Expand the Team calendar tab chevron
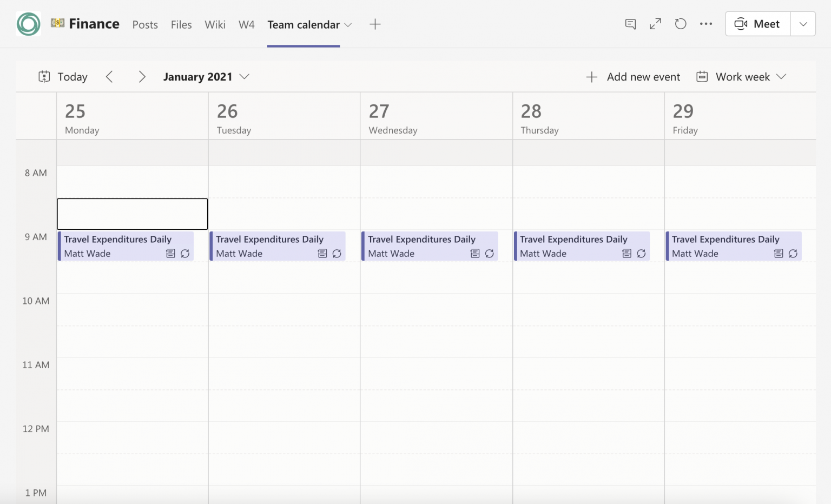Viewport: 831px width, 504px height. point(348,25)
